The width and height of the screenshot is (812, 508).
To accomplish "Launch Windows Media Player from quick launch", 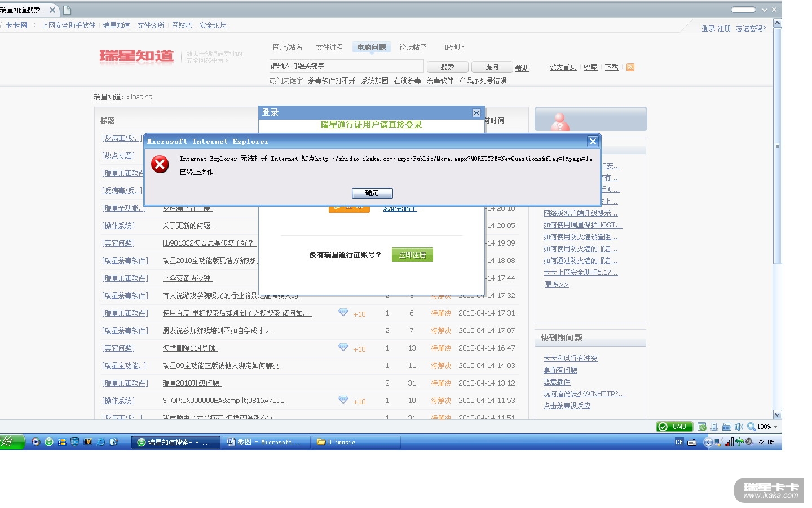I will (x=36, y=442).
